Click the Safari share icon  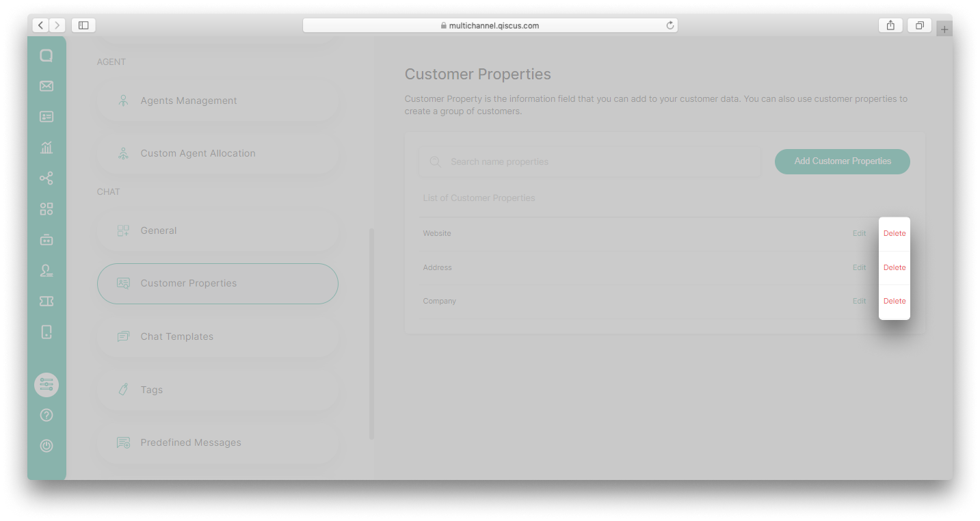point(890,25)
